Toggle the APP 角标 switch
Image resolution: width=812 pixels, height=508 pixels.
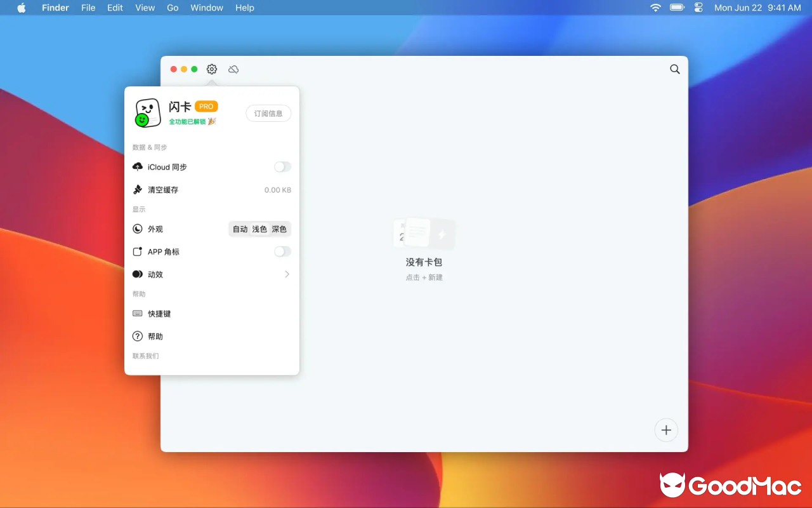click(x=282, y=251)
